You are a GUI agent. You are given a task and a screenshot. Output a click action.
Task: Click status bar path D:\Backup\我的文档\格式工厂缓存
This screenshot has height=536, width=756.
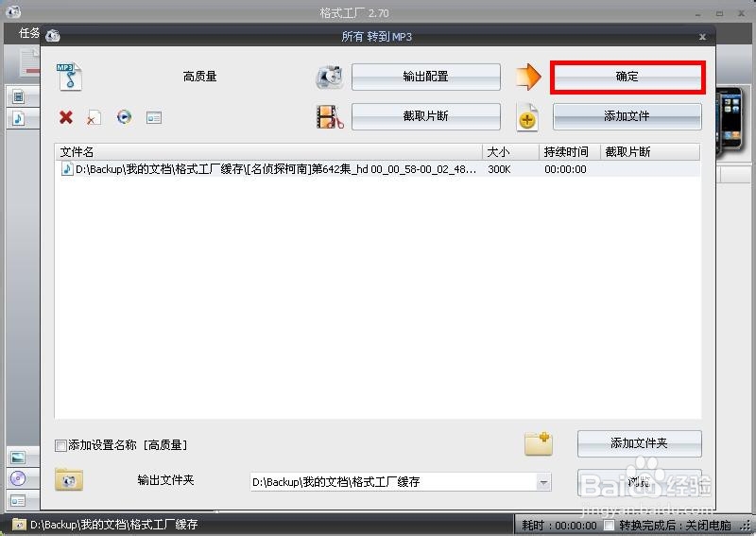114,525
